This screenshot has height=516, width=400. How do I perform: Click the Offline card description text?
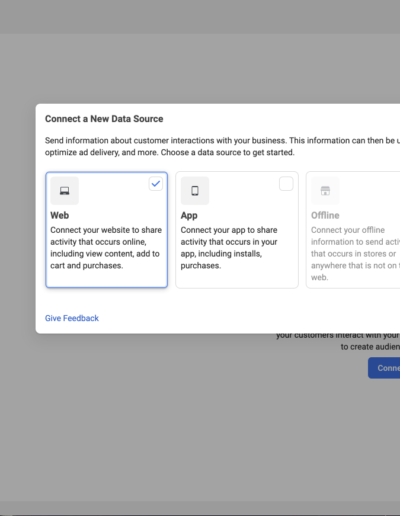pos(355,253)
